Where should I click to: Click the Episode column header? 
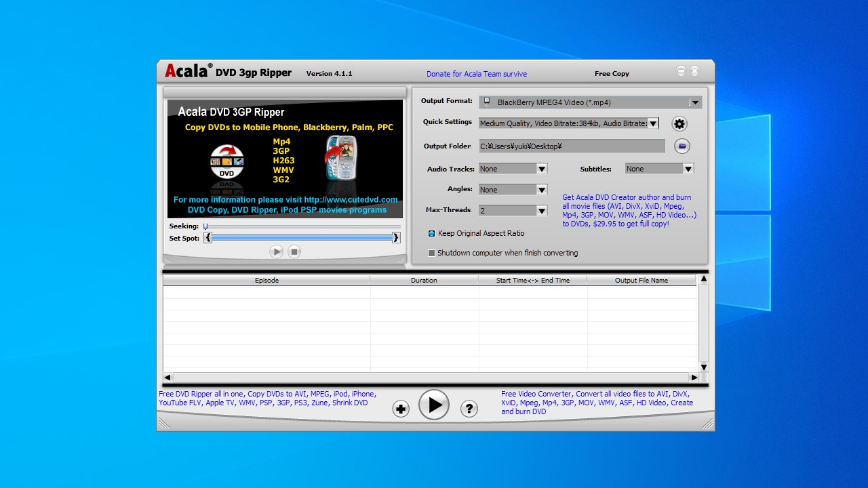[x=267, y=280]
